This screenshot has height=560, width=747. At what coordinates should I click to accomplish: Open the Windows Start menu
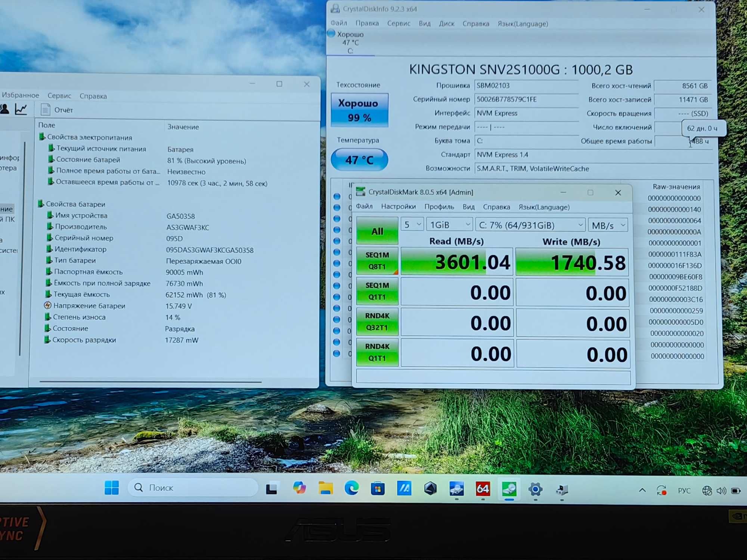(112, 487)
